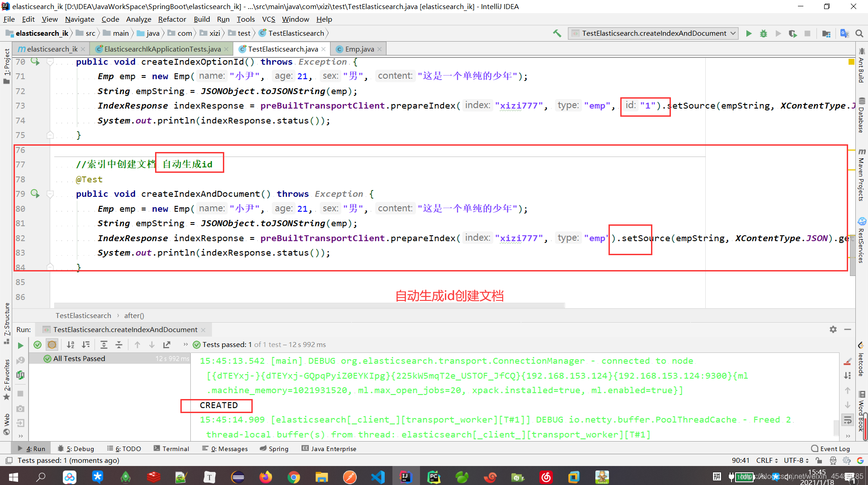Image resolution: width=868 pixels, height=485 pixels.
Task: Open the 5: Debug tool window
Action: tap(76, 449)
